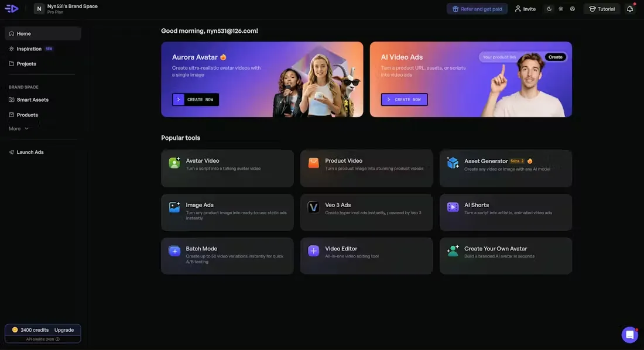Open the chat support bubble
Viewport: 644px width, 350px height.
pos(629,335)
